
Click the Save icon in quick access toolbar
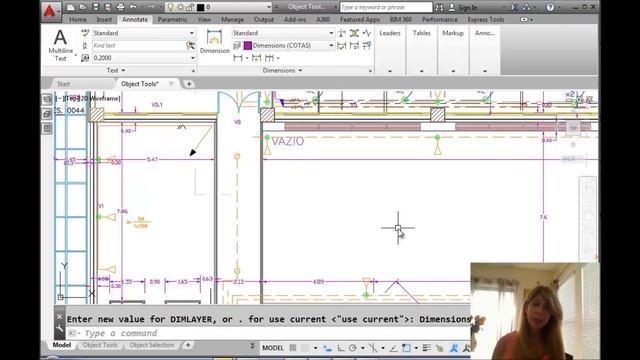coord(96,7)
